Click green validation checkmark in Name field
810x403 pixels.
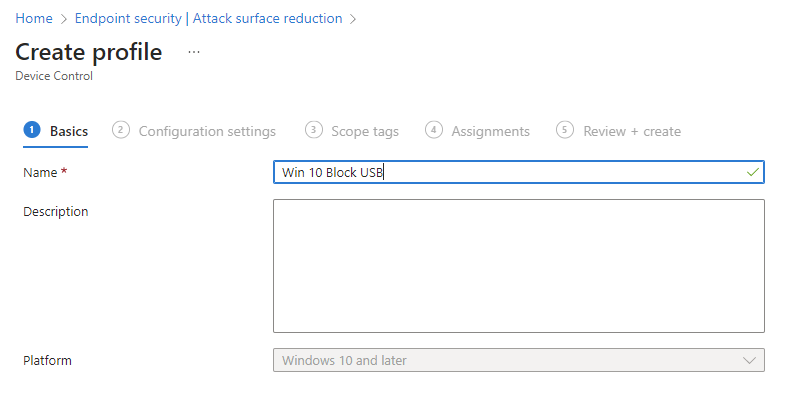point(752,173)
